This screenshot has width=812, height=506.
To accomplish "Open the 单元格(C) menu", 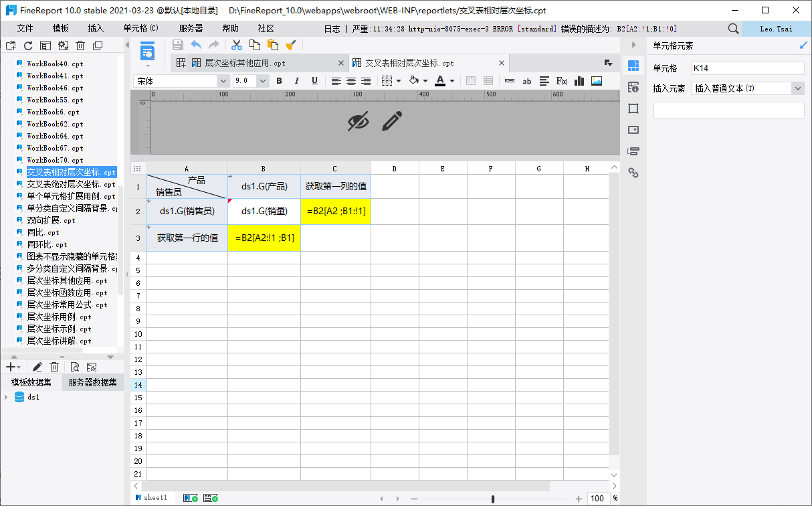I will pyautogui.click(x=140, y=29).
